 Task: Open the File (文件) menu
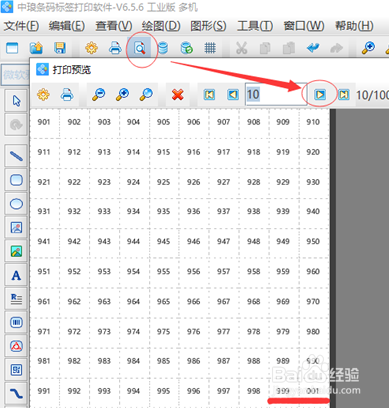tap(21, 26)
